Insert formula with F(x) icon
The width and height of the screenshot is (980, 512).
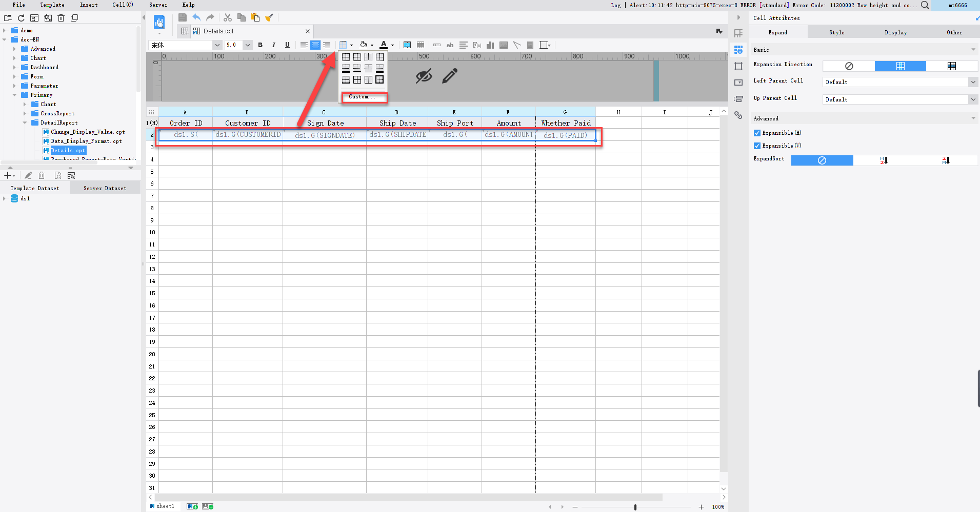pos(477,45)
